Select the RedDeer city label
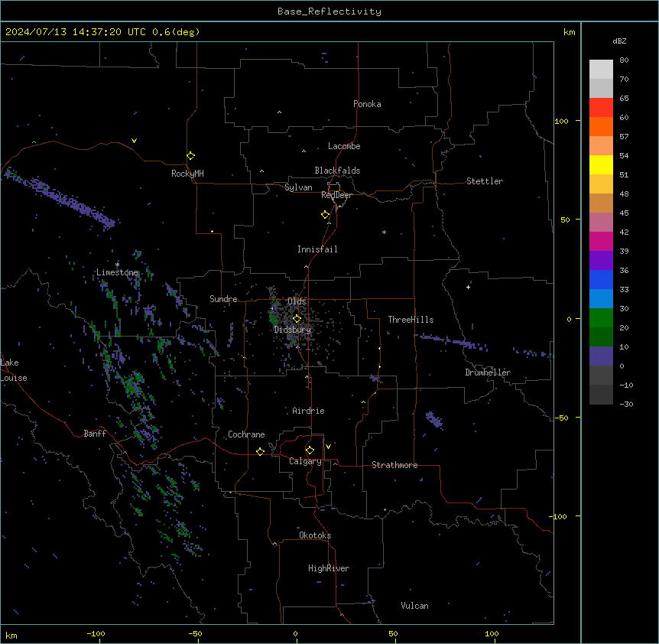 [x=336, y=195]
